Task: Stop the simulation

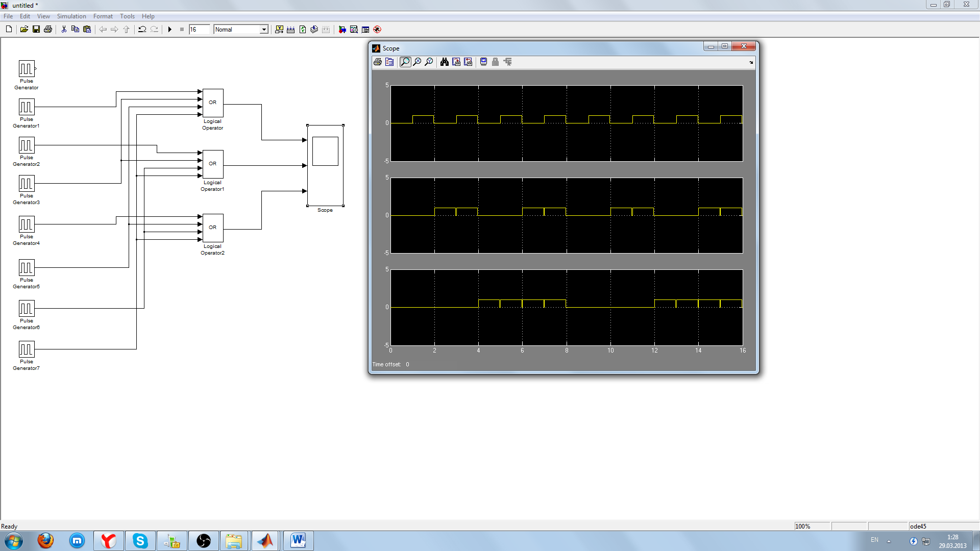Action: tap(182, 29)
